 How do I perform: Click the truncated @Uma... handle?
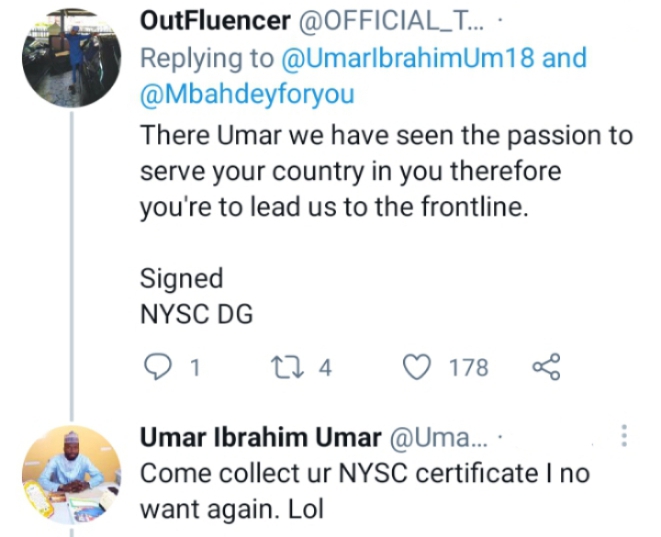437,438
